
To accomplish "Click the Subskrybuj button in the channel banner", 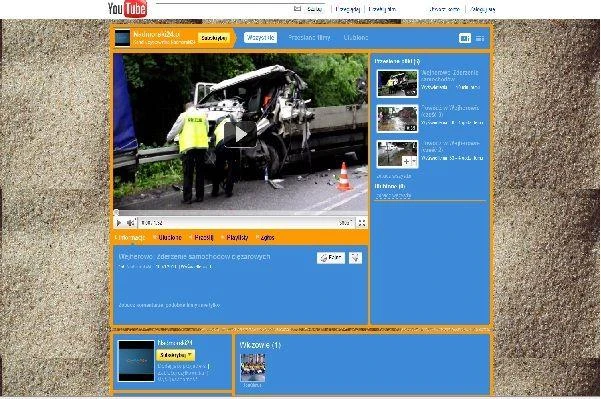I will click(x=214, y=38).
